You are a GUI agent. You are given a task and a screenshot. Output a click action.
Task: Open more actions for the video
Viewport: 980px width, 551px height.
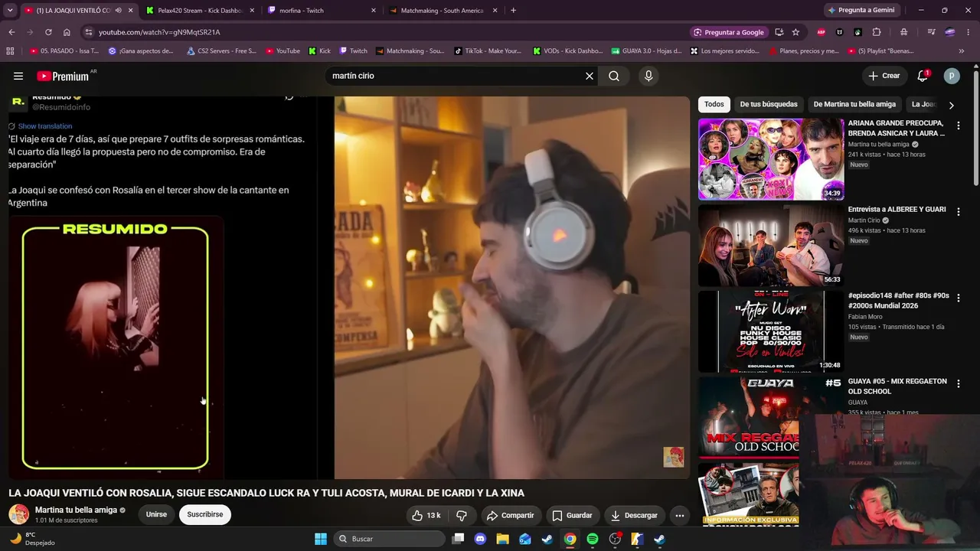(x=679, y=515)
